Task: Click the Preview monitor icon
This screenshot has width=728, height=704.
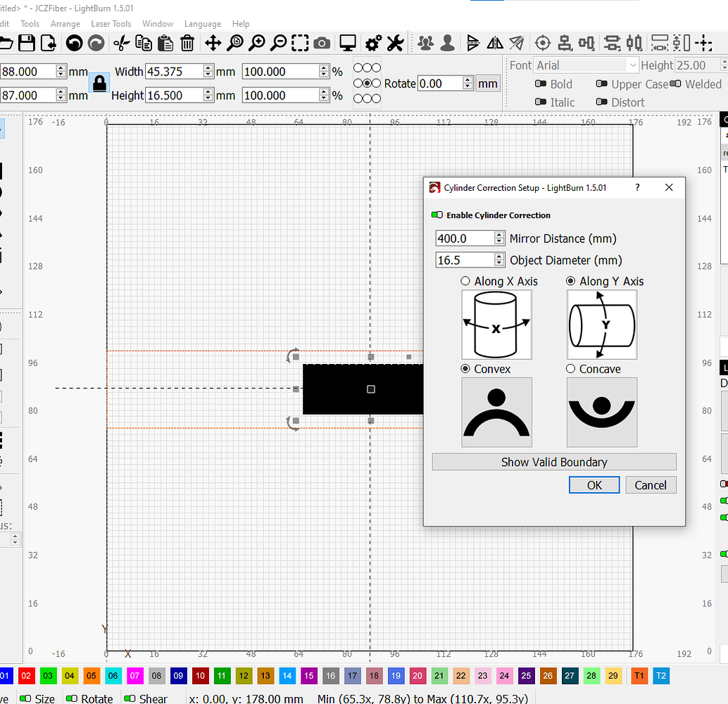Action: 347,43
